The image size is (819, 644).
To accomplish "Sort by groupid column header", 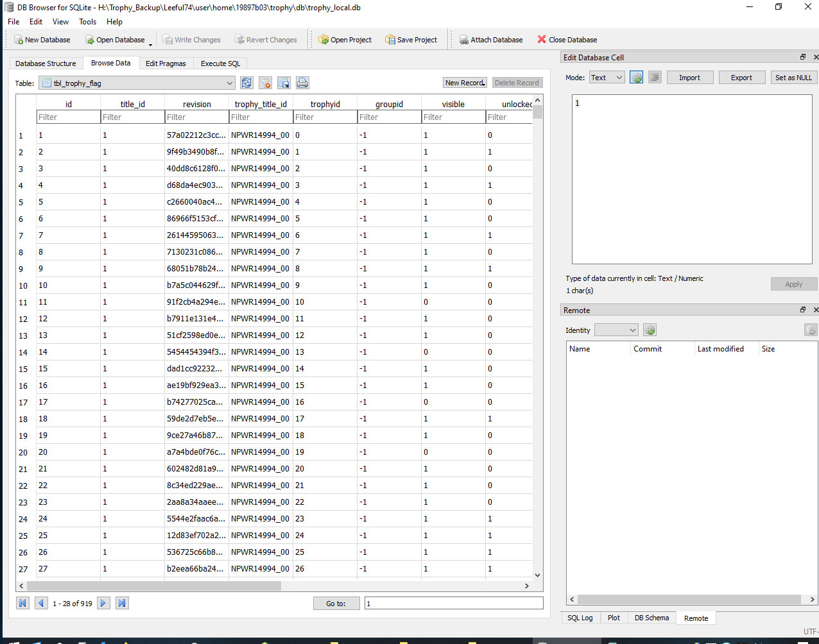I will 389,104.
